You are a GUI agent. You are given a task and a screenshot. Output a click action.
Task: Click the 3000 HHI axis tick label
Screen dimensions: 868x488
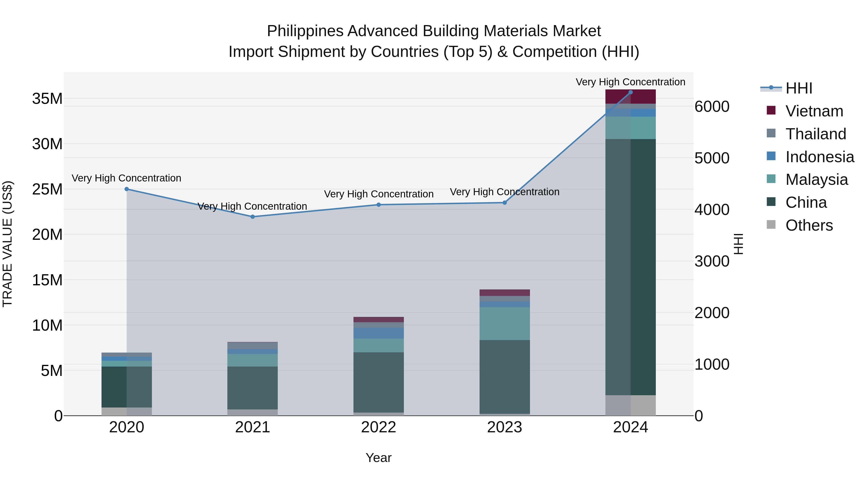712,261
